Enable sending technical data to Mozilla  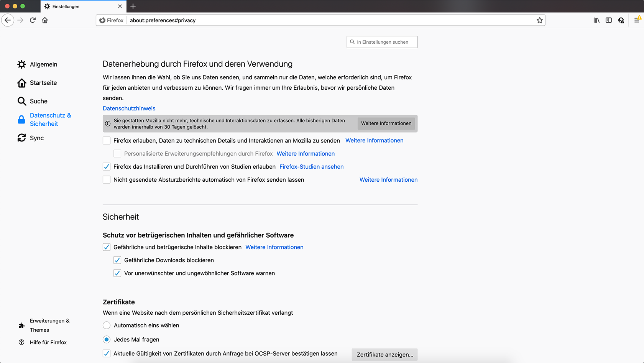[x=107, y=141]
